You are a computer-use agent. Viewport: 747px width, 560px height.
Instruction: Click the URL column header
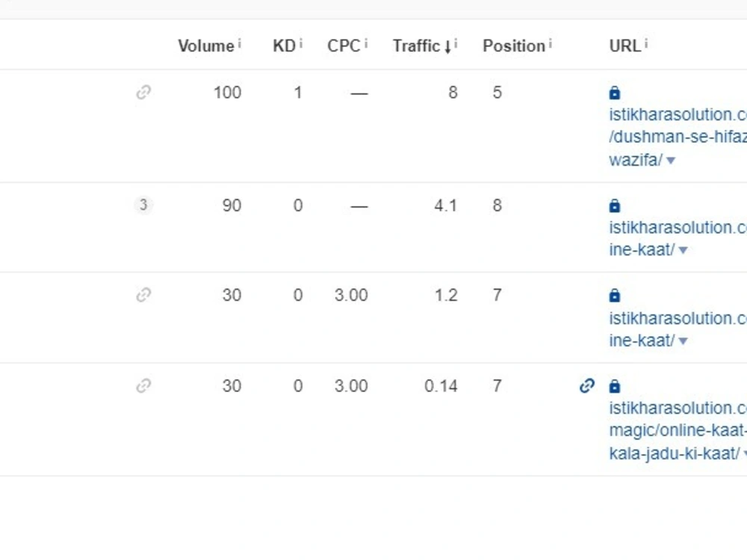point(625,46)
